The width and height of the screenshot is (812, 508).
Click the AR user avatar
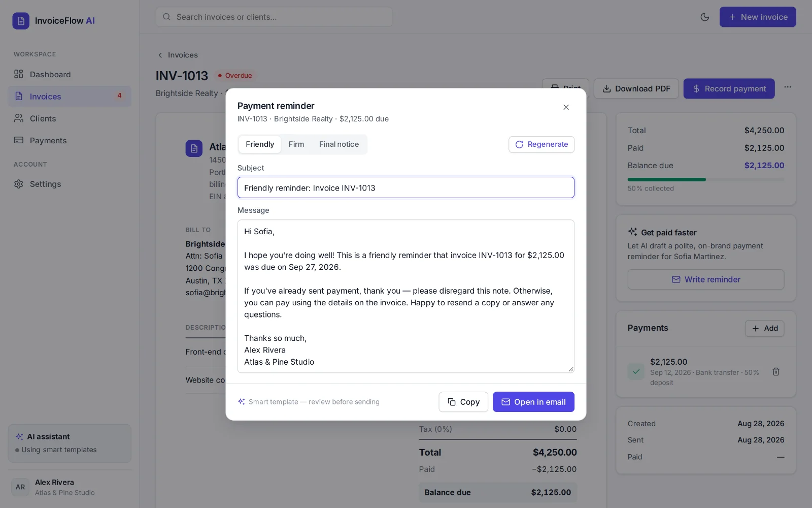point(20,487)
